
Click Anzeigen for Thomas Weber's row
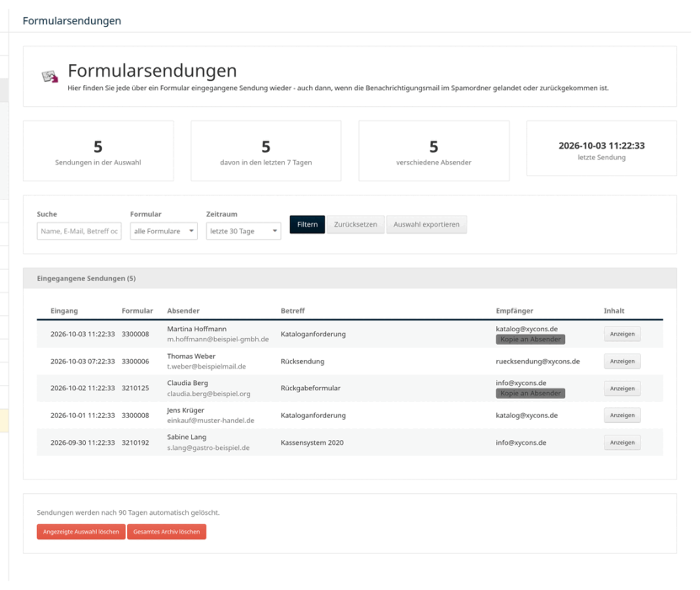click(x=623, y=362)
